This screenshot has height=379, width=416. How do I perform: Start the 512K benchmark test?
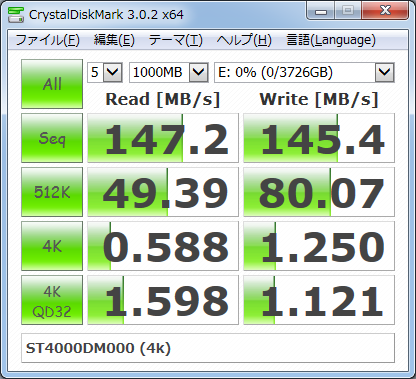click(52, 192)
